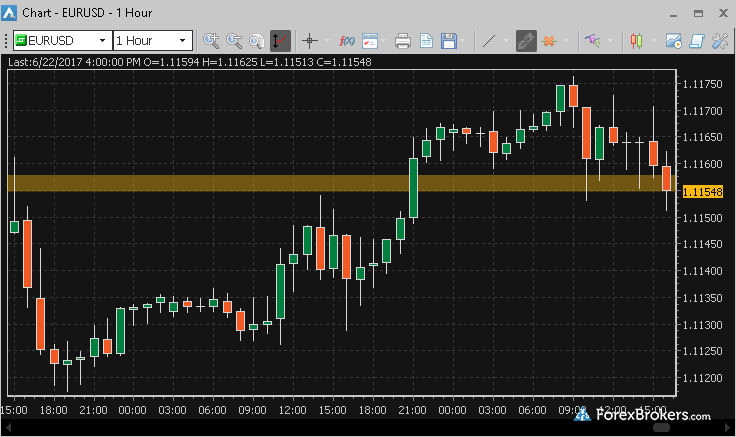Screen dimensions: 736x437
Task: Click the 1.11200 price axis label
Action: 702,378
